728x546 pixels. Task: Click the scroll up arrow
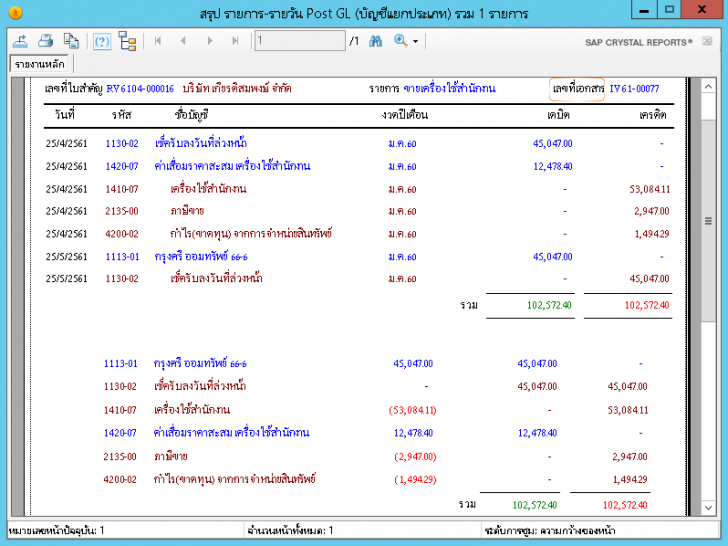tap(708, 86)
